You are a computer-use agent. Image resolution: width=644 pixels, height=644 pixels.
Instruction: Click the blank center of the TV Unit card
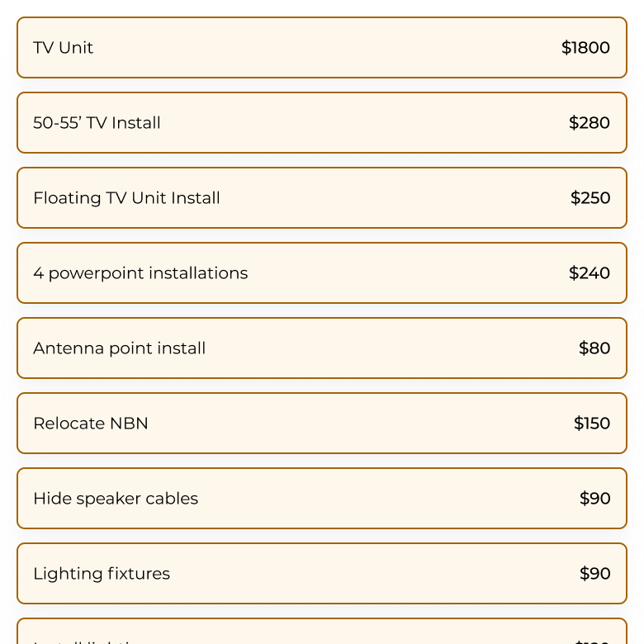pyautogui.click(x=322, y=48)
